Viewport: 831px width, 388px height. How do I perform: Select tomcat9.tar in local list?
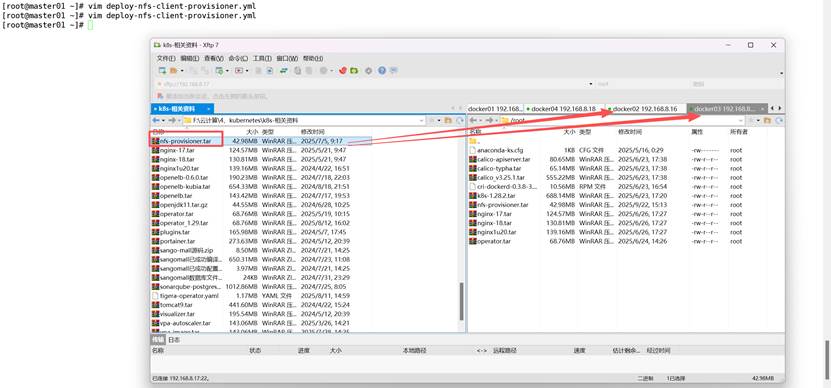172,305
